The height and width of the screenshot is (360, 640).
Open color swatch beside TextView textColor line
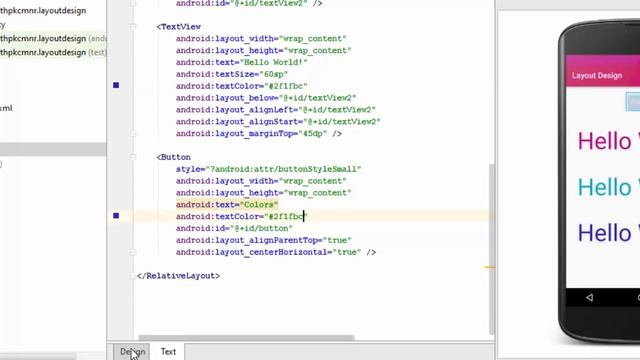point(116,85)
